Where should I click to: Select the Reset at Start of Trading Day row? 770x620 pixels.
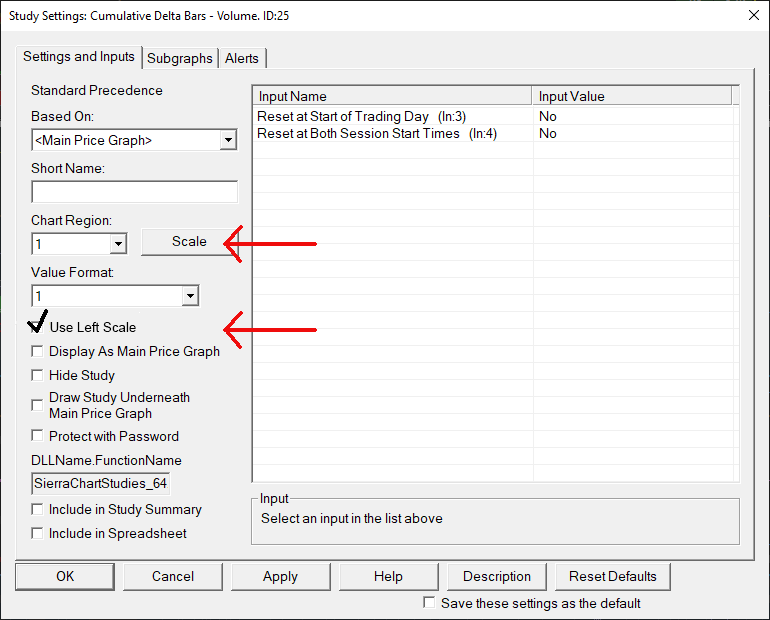point(495,116)
